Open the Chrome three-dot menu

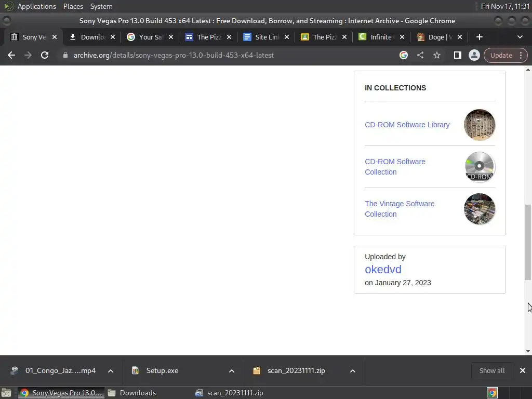[521, 55]
